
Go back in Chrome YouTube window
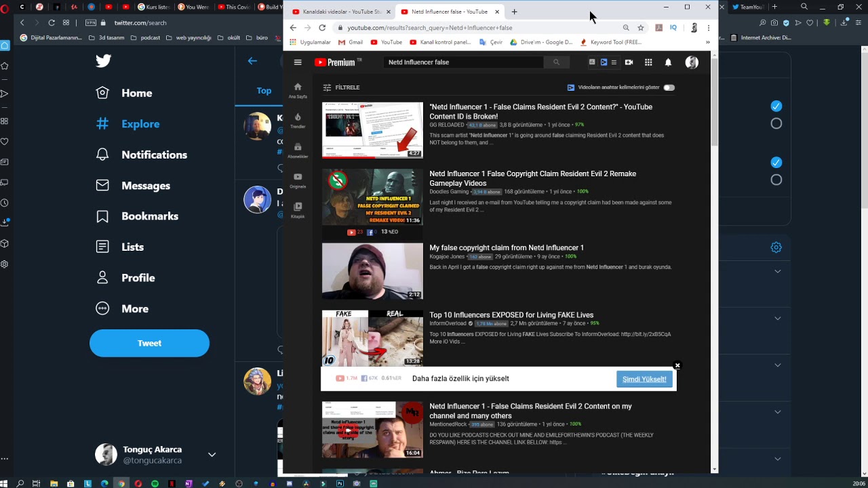(293, 28)
